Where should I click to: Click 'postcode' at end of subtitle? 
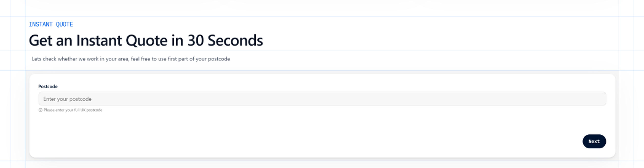[219, 59]
